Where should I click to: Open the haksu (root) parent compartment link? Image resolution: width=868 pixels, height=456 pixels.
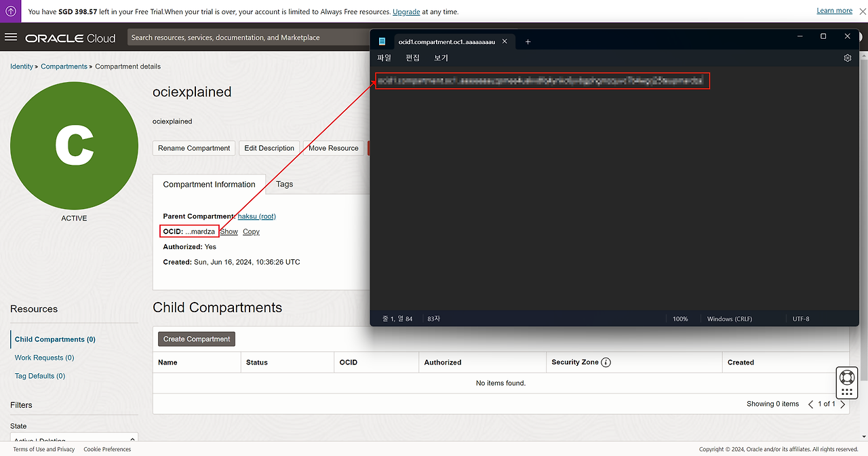pyautogui.click(x=256, y=216)
